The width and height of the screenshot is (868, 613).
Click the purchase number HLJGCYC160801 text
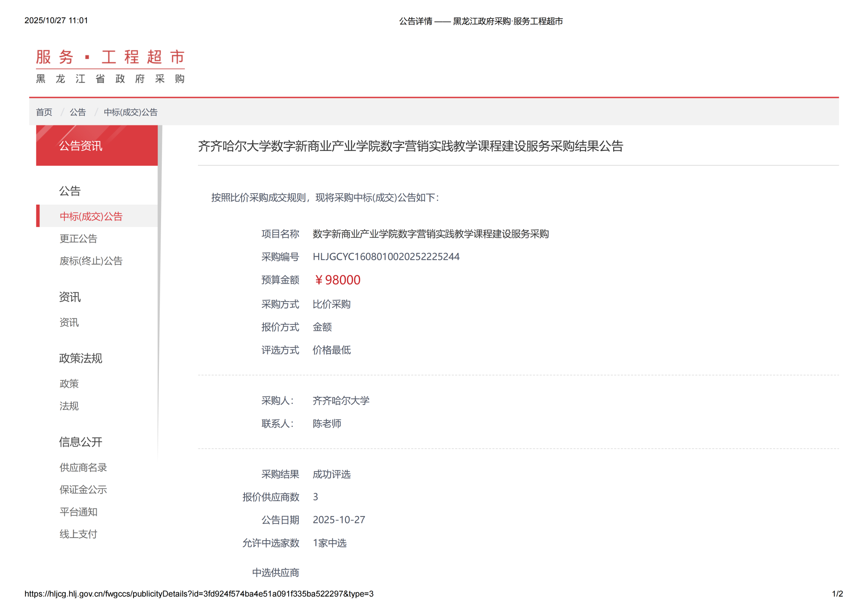point(386,257)
